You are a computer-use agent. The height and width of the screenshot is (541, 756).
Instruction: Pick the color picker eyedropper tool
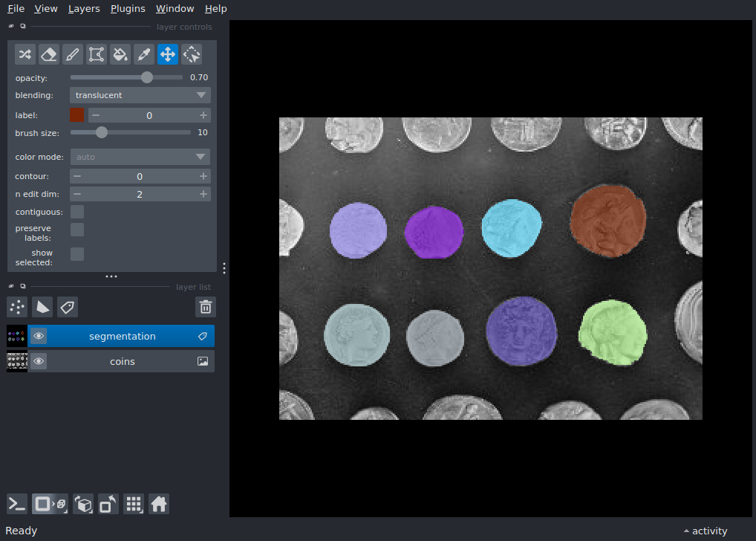144,54
